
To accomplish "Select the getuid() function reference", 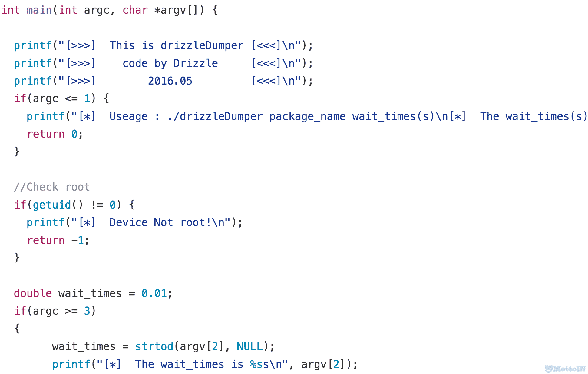I will [x=51, y=205].
